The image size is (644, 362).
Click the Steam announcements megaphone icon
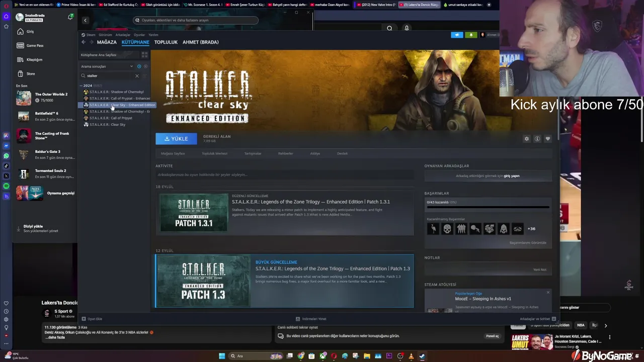click(x=457, y=35)
